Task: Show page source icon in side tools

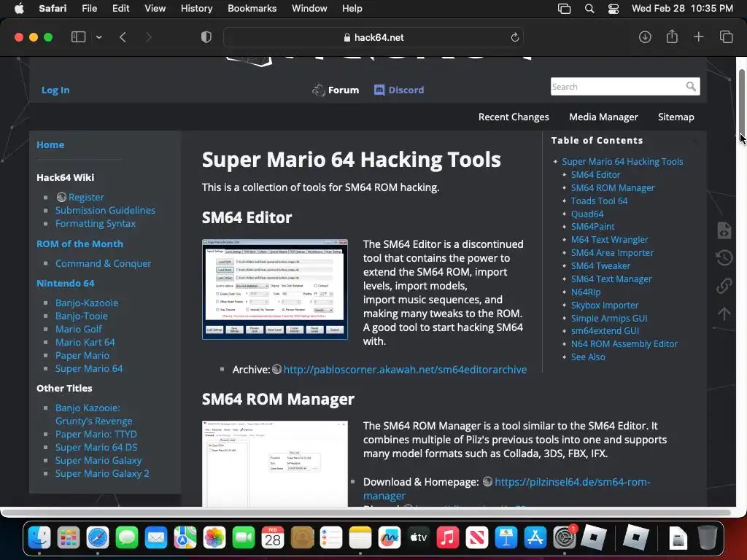Action: [724, 230]
